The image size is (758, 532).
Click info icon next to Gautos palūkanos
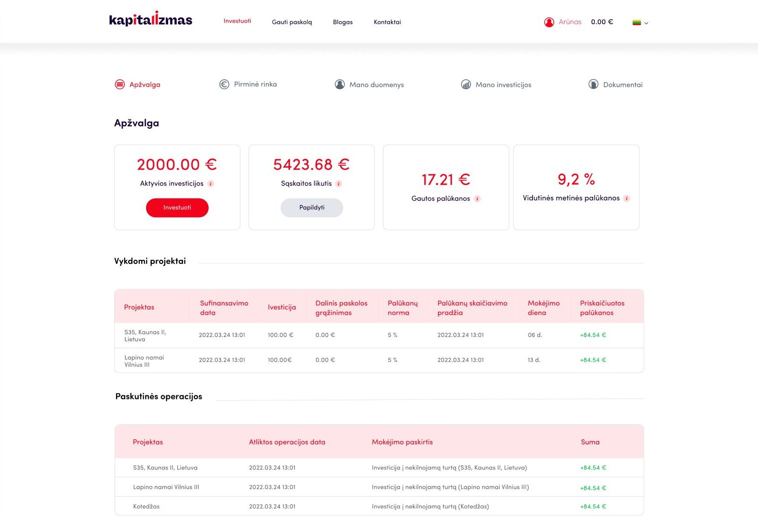click(x=477, y=199)
